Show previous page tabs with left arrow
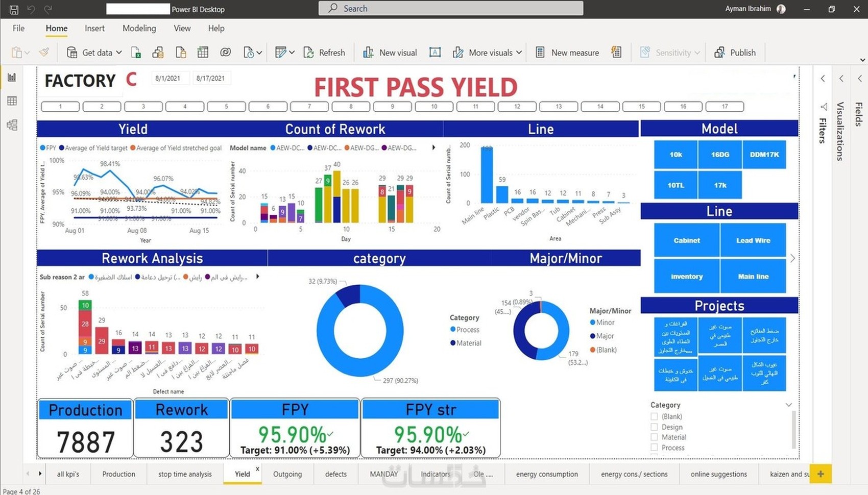This screenshot has height=495, width=868. click(x=28, y=474)
